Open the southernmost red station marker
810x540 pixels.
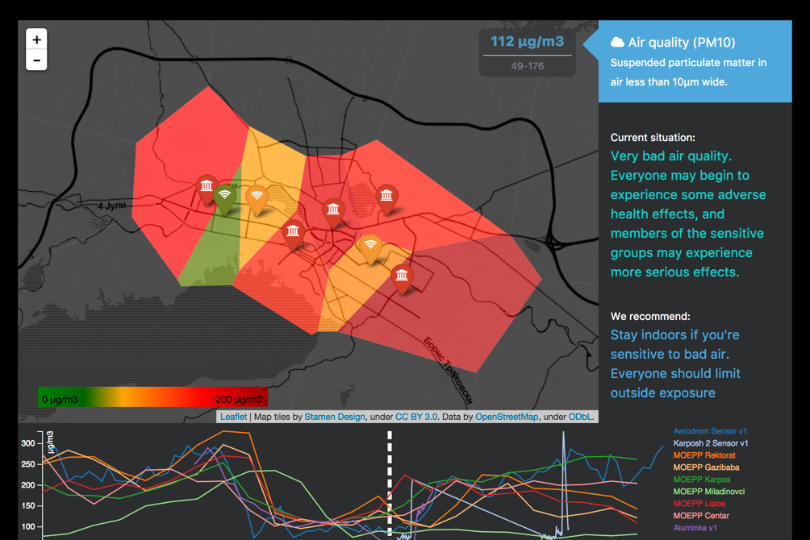[x=402, y=276]
